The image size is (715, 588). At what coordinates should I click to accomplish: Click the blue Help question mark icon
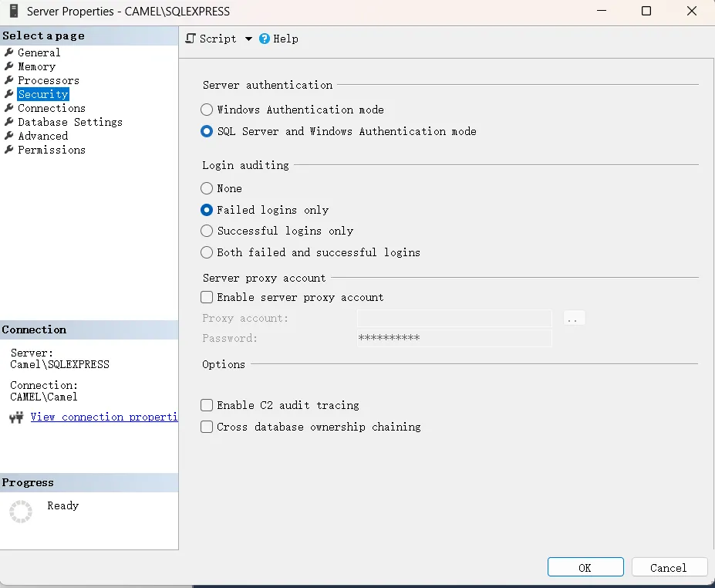[265, 39]
